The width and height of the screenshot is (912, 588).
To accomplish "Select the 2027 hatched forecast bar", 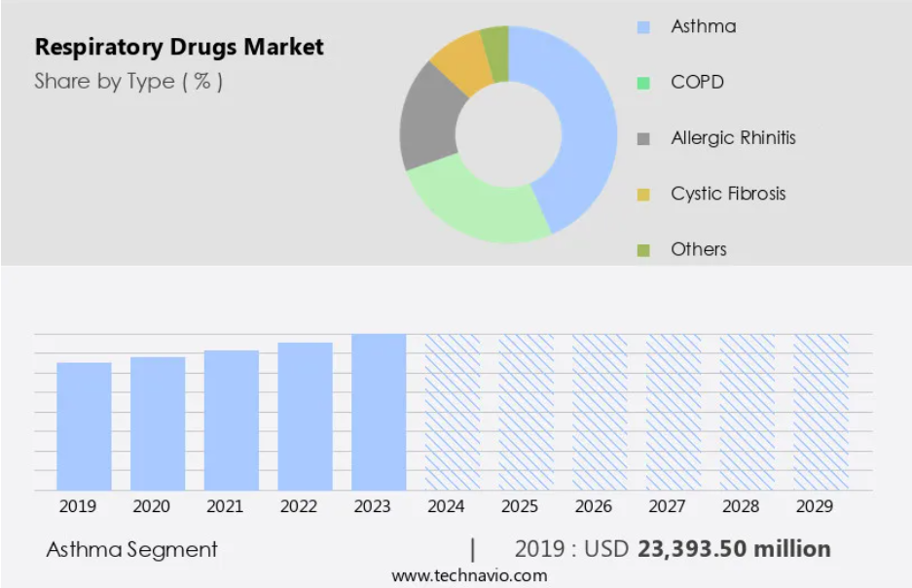I will pyautogui.click(x=674, y=412).
